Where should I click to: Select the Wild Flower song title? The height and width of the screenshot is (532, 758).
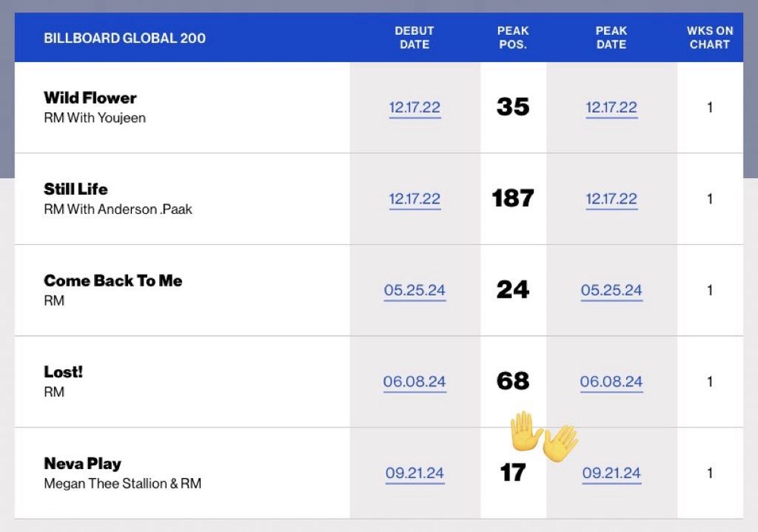pyautogui.click(x=90, y=98)
